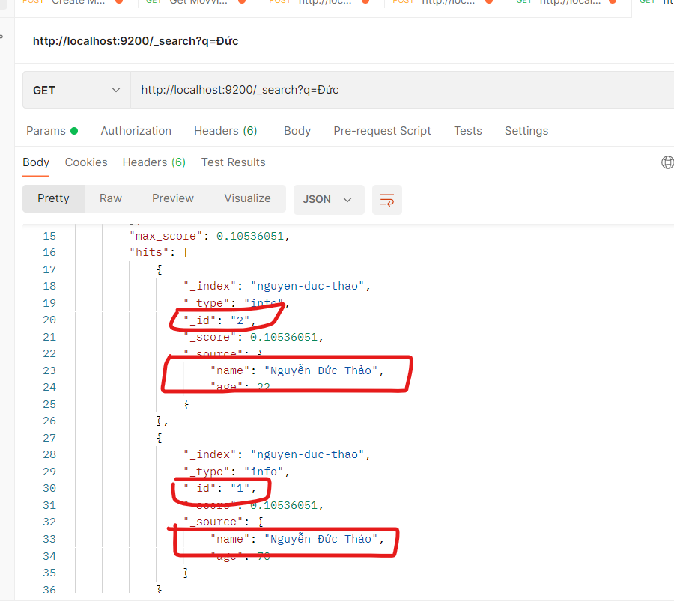Click line number 27 in gutter
674x616 pixels.
(49, 438)
